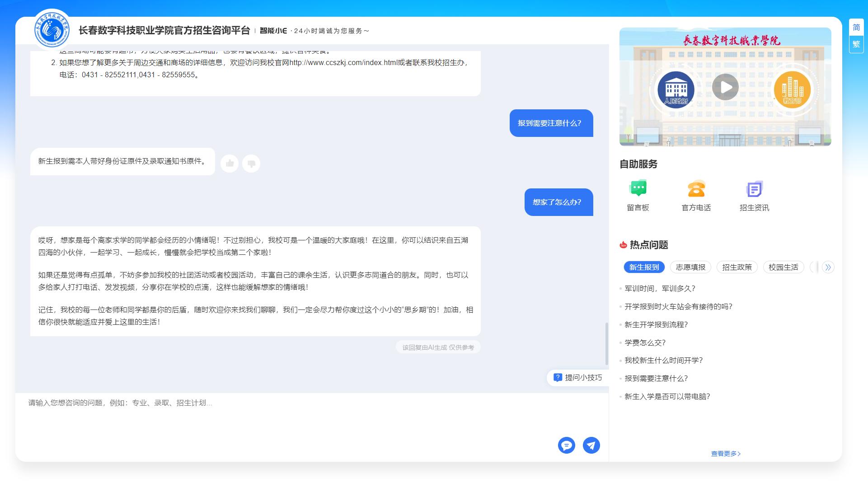Click the blue chat bubble icon
868x483 pixels.
pos(566,445)
